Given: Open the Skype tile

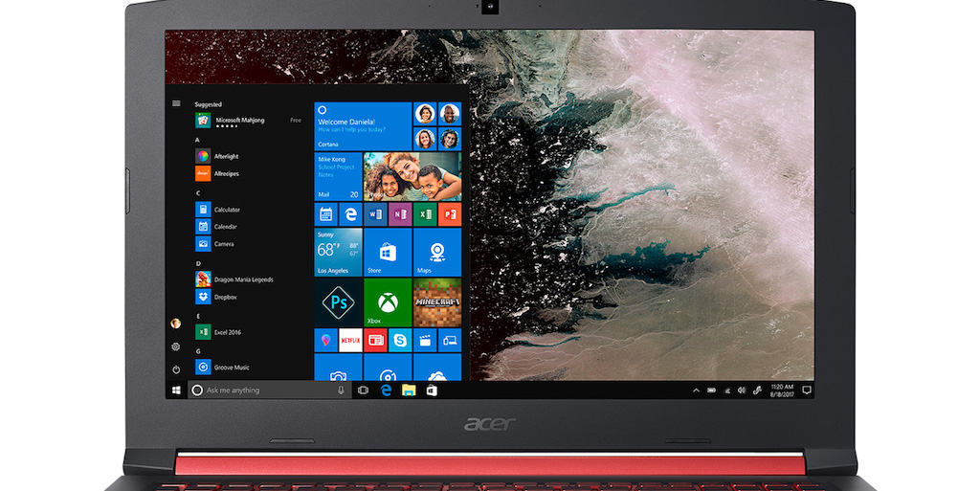Looking at the screenshot, I should pyautogui.click(x=400, y=340).
